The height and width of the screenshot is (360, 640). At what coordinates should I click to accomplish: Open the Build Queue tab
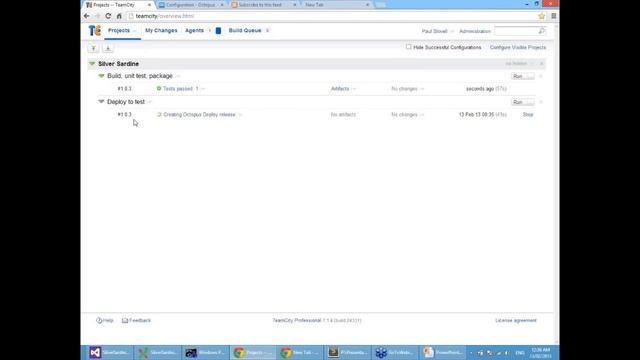click(245, 31)
